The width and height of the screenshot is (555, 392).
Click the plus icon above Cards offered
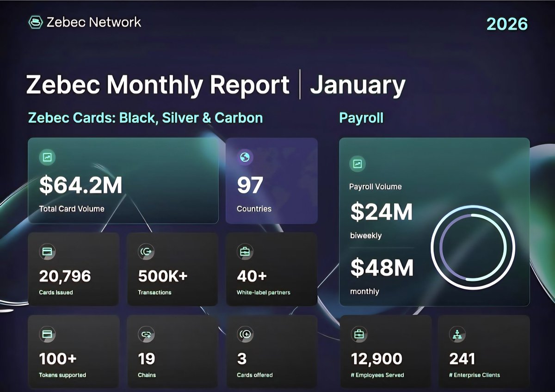tap(245, 334)
